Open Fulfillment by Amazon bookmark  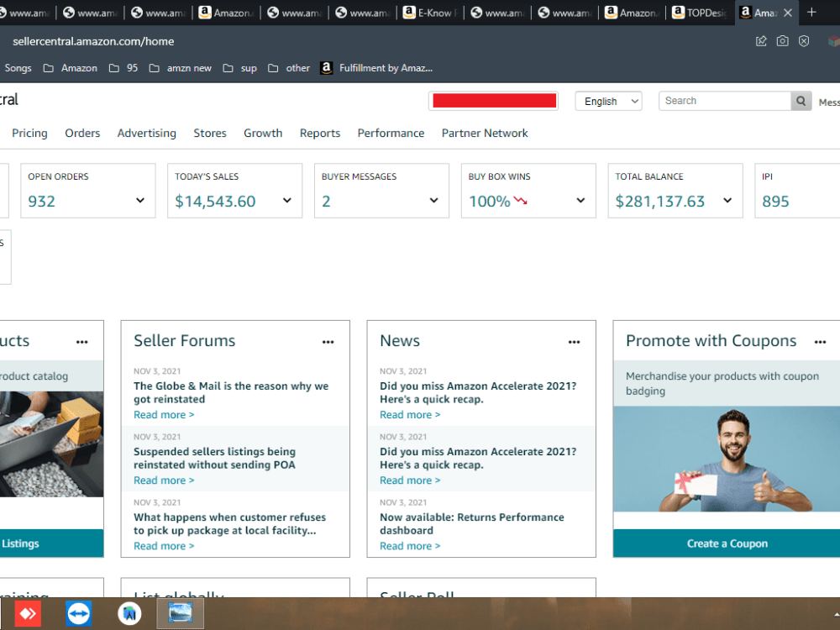coord(376,68)
